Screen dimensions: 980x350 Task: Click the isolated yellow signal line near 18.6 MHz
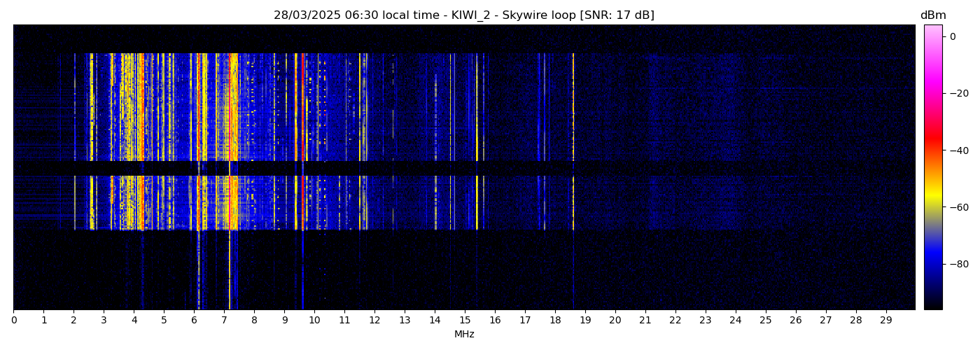tap(573, 105)
